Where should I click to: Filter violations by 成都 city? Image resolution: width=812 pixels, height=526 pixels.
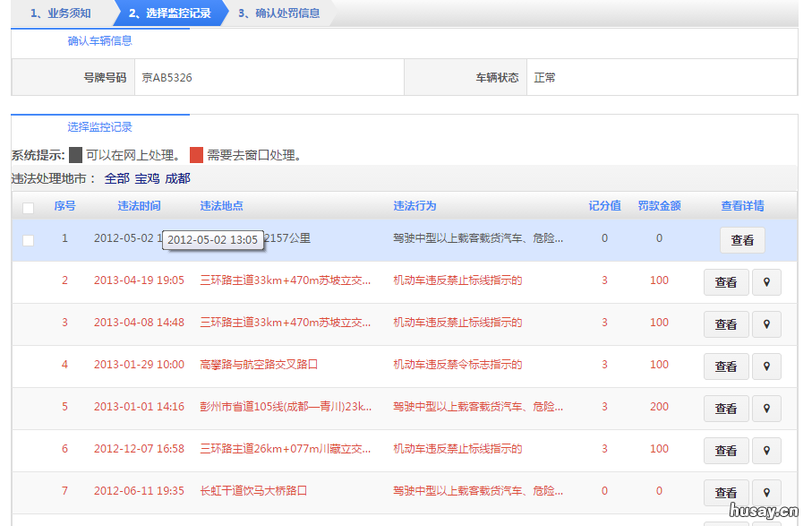177,179
